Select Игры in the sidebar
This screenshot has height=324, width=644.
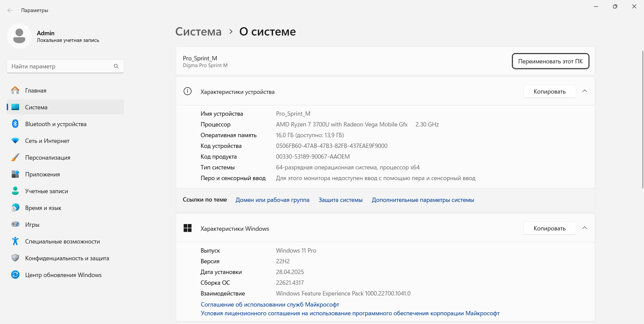(x=65, y=224)
